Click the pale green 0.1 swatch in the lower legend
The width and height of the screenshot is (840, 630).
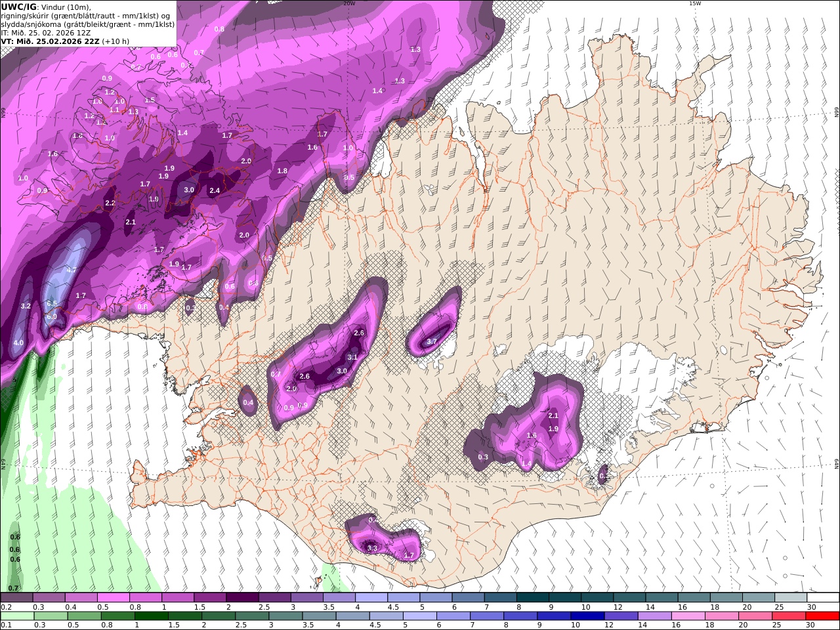click(x=16, y=616)
